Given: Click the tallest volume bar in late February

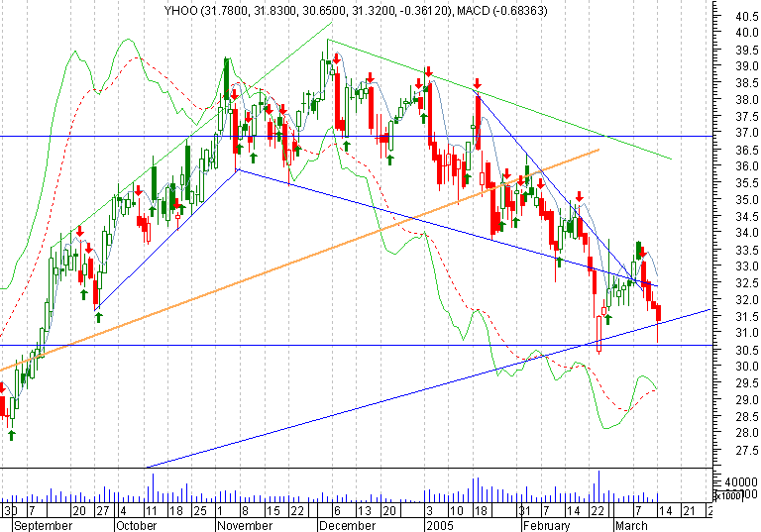Looking at the screenshot, I should click(x=598, y=485).
